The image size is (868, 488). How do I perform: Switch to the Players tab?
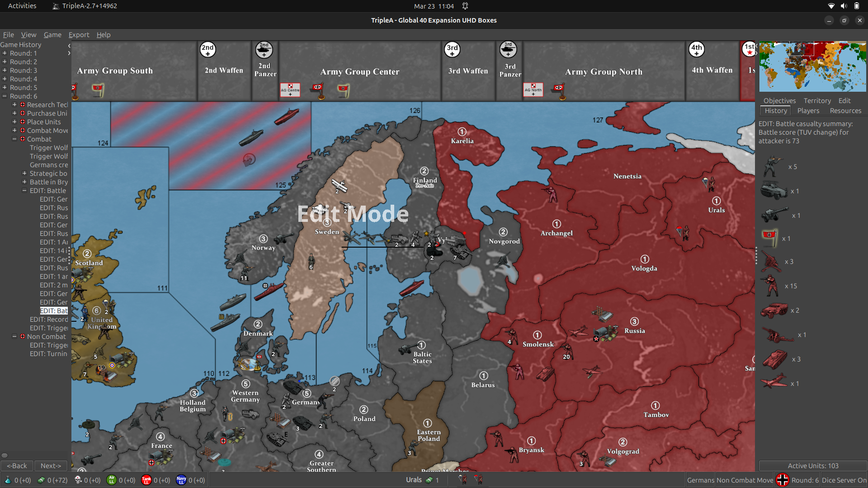pos(808,111)
